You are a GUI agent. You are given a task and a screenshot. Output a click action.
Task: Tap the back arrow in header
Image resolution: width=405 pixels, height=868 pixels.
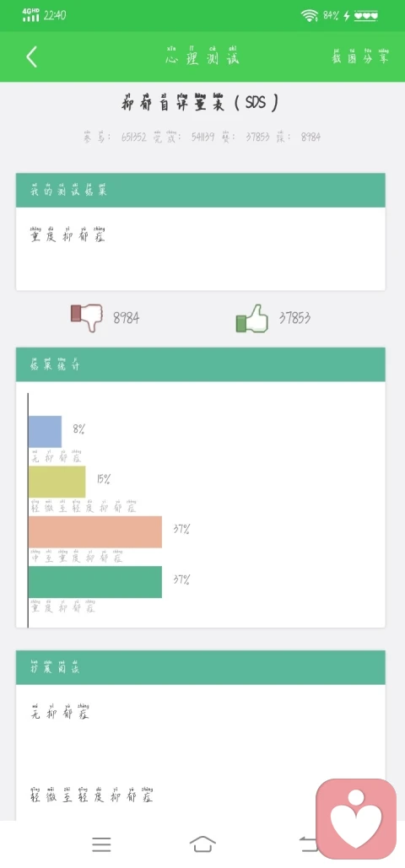click(32, 57)
